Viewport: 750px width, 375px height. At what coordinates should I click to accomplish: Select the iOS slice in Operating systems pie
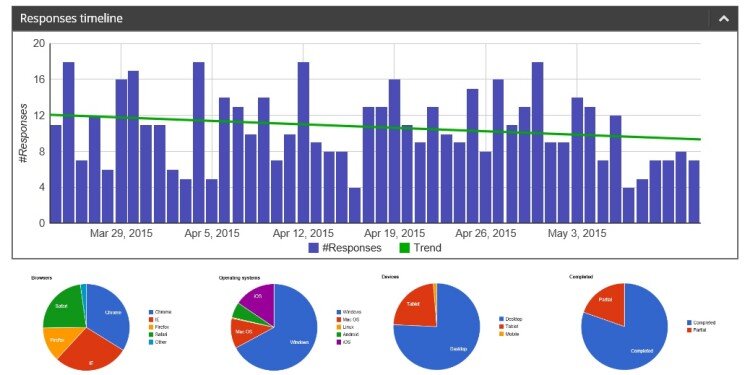258,299
